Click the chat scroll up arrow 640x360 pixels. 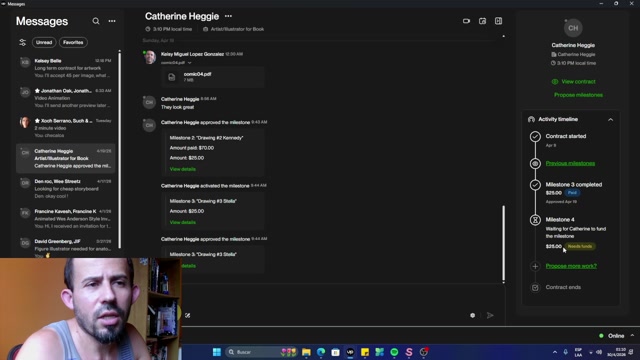pos(503,36)
